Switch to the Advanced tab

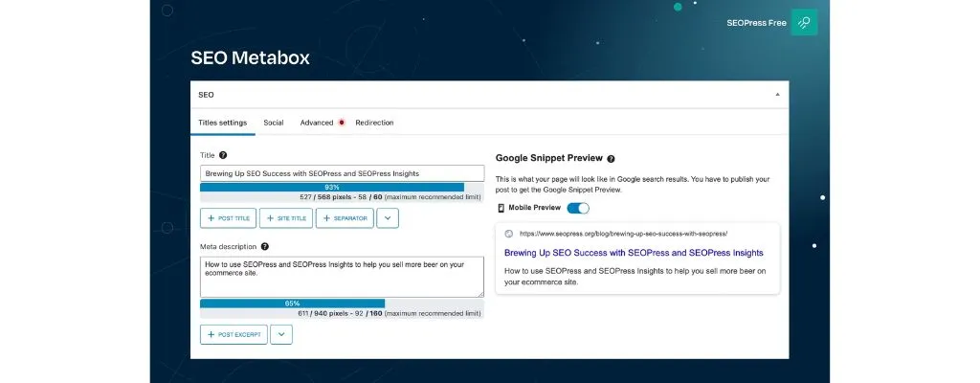317,123
